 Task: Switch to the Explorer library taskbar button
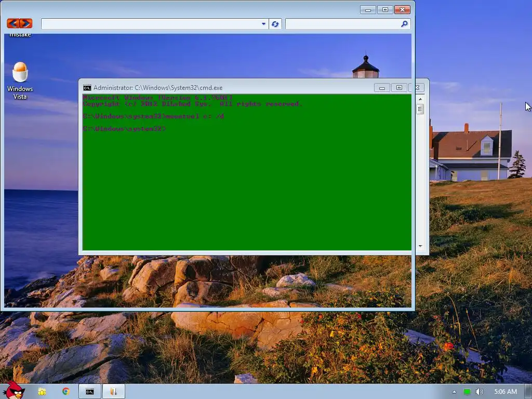[x=114, y=392]
